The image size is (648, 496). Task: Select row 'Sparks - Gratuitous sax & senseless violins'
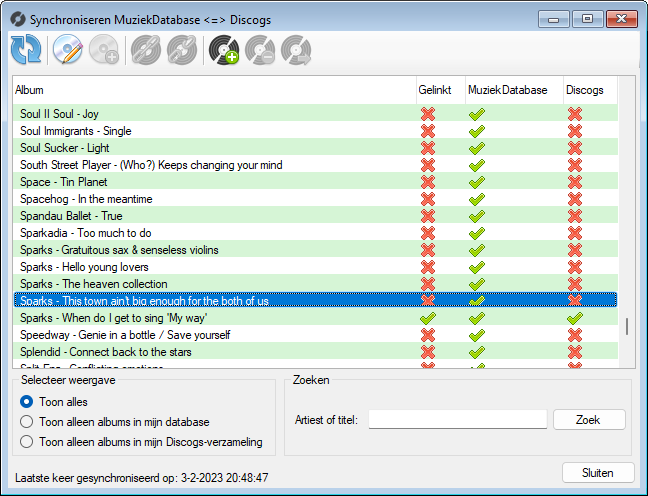316,250
